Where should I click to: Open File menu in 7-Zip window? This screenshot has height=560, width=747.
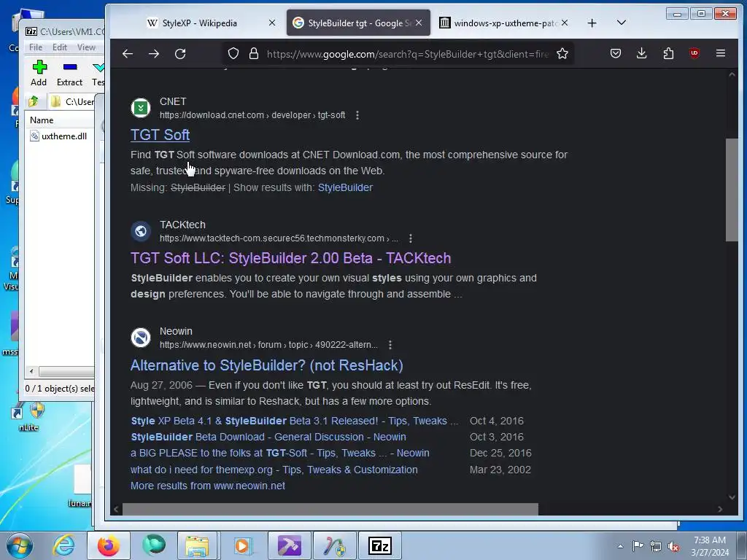[36, 47]
